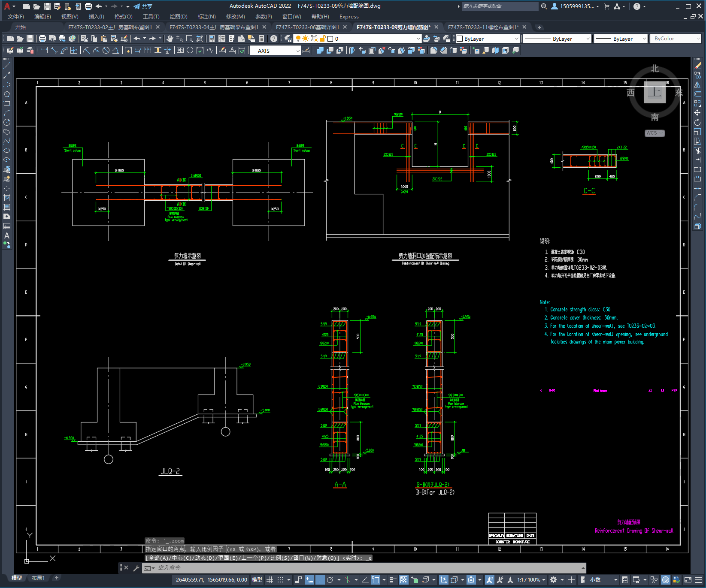Open the 文件(F) menu
The image size is (706, 588).
[16, 17]
